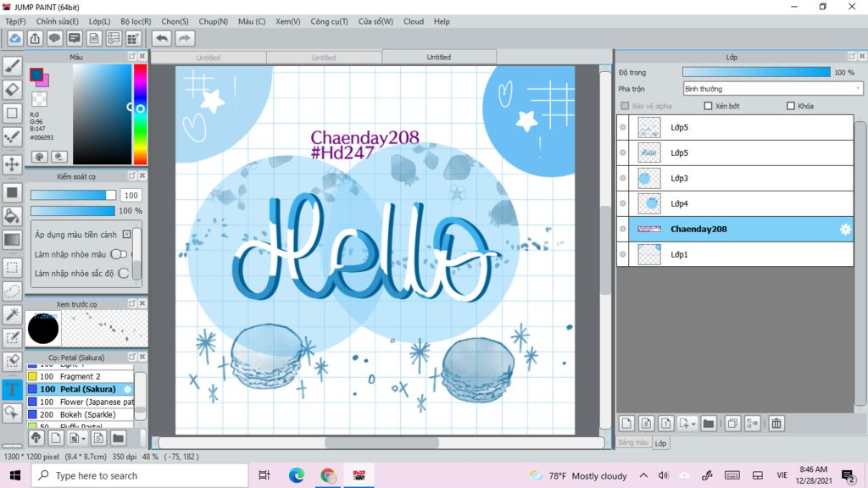Open the Công cụ(T) menu
Image resolution: width=868 pixels, height=488 pixels.
point(330,21)
